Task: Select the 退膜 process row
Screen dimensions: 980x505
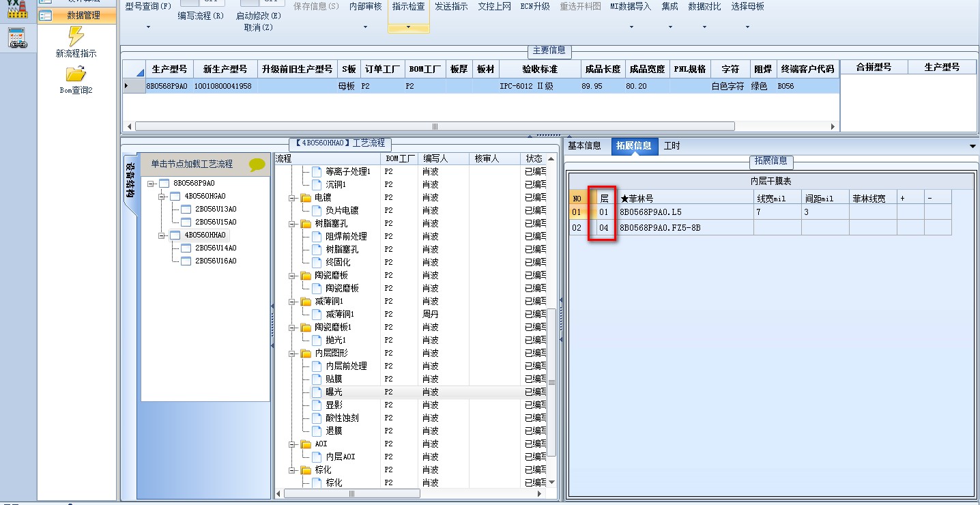Action: pyautogui.click(x=334, y=431)
